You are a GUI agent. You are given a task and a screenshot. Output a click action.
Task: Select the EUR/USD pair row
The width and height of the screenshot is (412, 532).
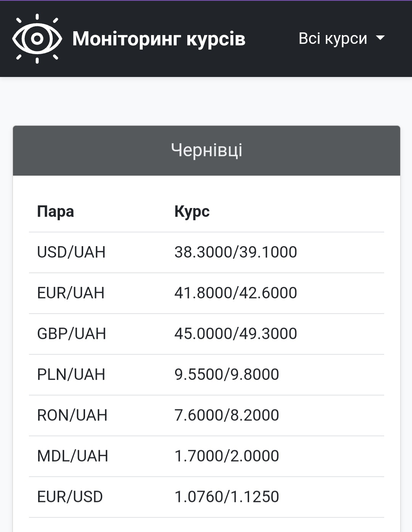point(70,497)
